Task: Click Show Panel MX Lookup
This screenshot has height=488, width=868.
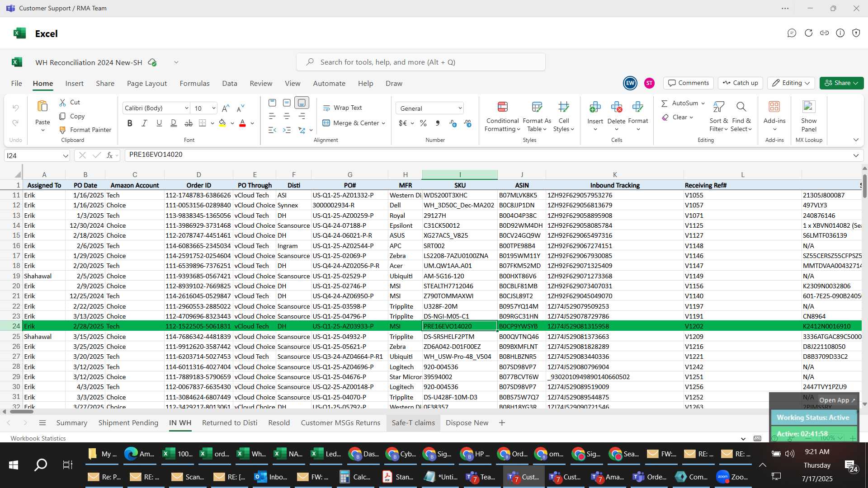Action: pos(809,116)
